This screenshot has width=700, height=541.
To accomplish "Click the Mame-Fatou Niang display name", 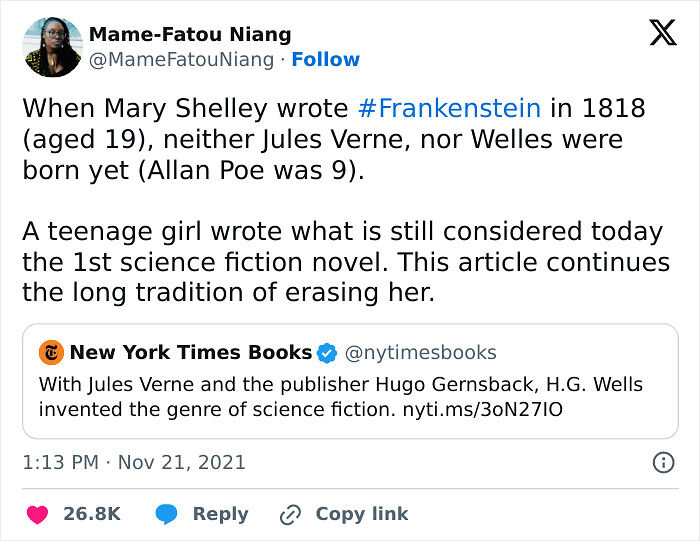I will tap(190, 34).
